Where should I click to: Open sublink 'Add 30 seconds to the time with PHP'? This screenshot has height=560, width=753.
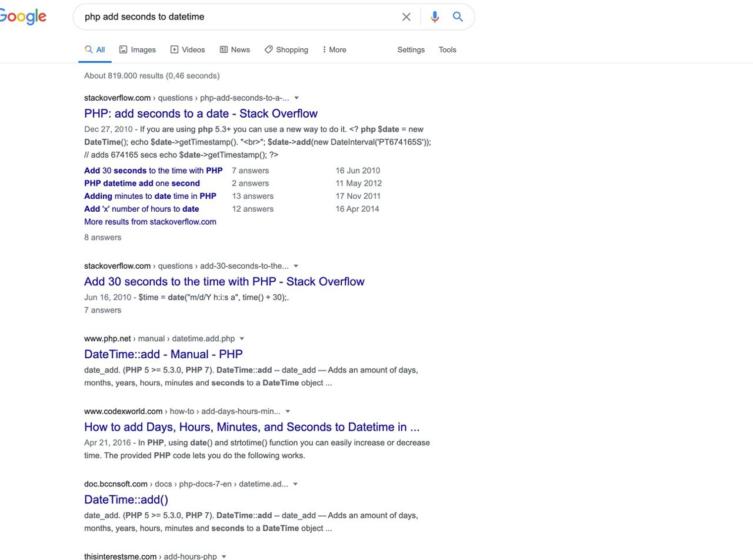[154, 171]
